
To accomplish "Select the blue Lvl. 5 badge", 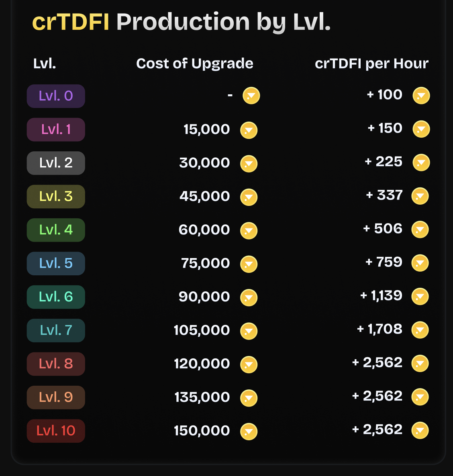I will 56,263.
